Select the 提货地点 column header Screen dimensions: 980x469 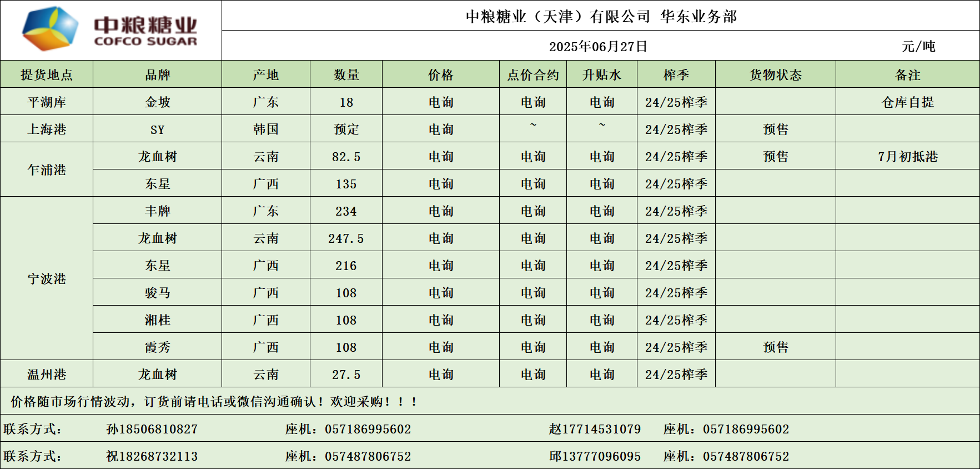(x=47, y=74)
